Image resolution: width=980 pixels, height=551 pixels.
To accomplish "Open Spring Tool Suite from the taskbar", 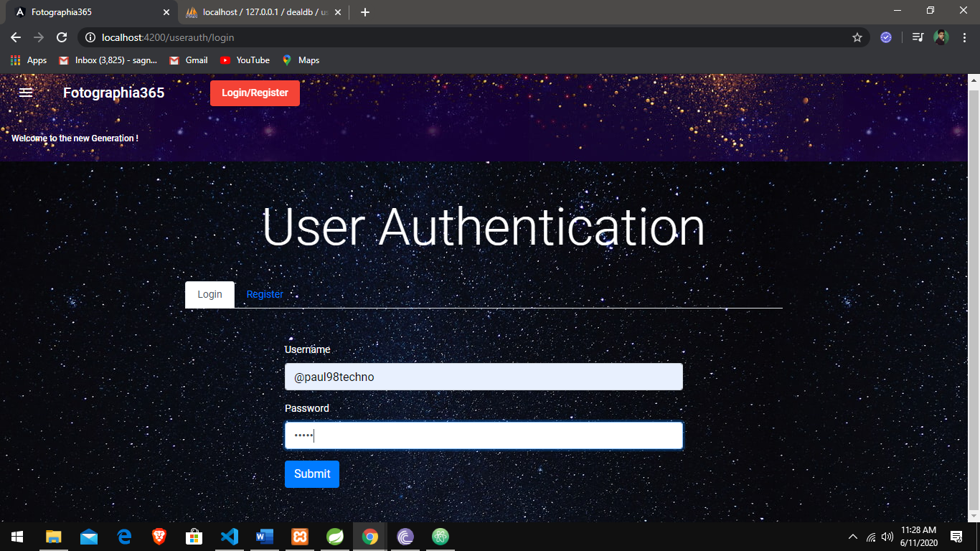I will click(x=335, y=537).
